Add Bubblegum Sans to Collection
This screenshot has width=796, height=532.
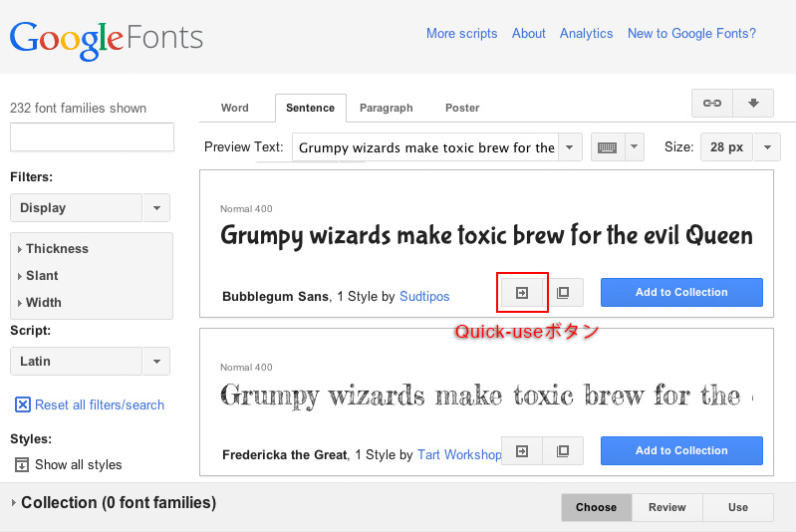pyautogui.click(x=681, y=292)
